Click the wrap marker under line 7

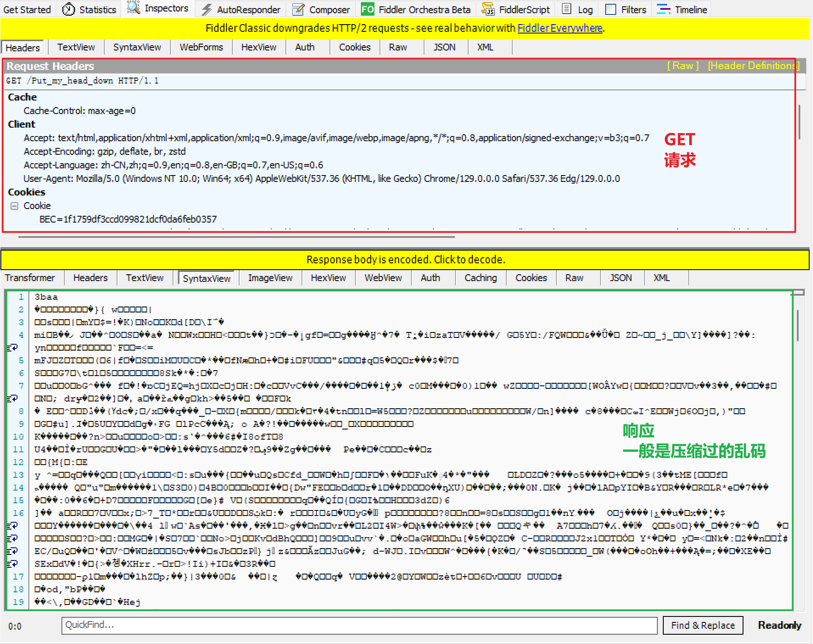13,399
